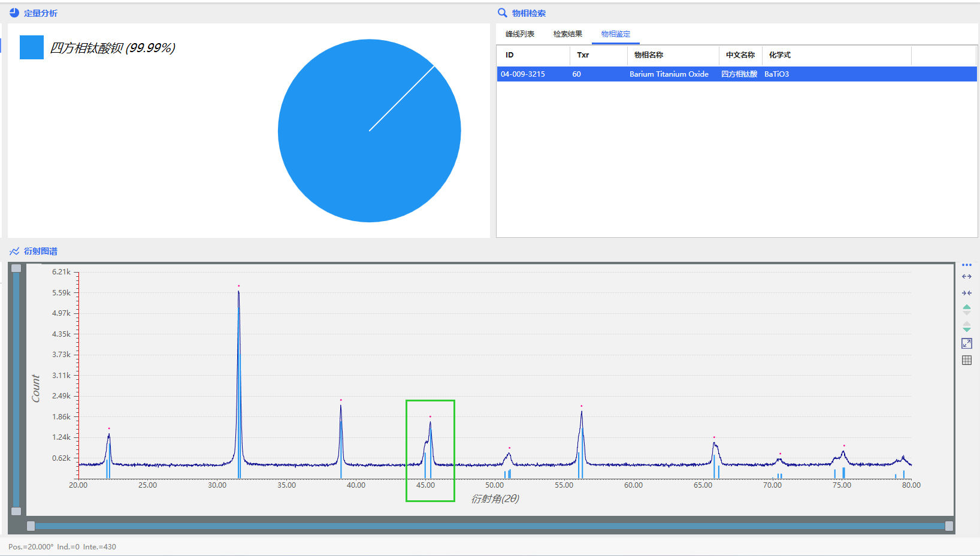
Task: Select the 物相鉴定 tab
Action: (615, 34)
